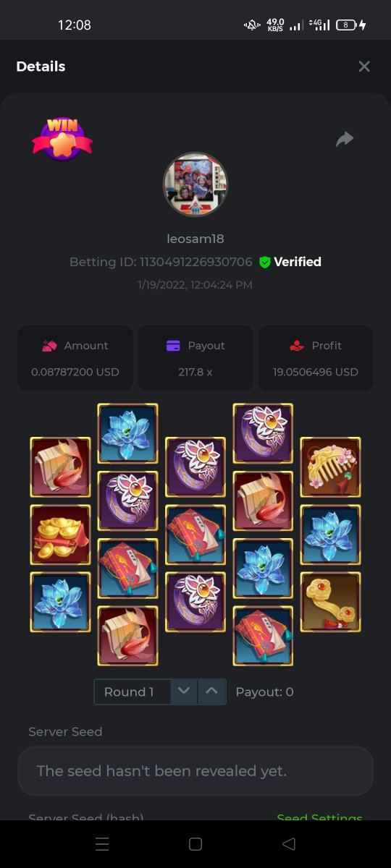Screen dimensions: 391x868
Task: Tap the golden comb slot symbol
Action: [x=330, y=467]
